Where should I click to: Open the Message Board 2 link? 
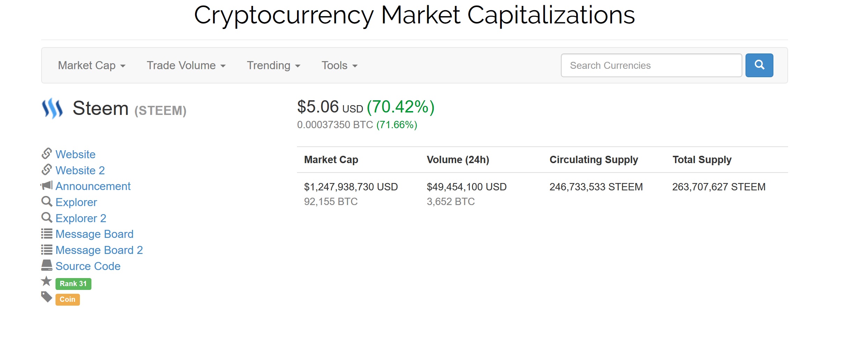tap(99, 250)
